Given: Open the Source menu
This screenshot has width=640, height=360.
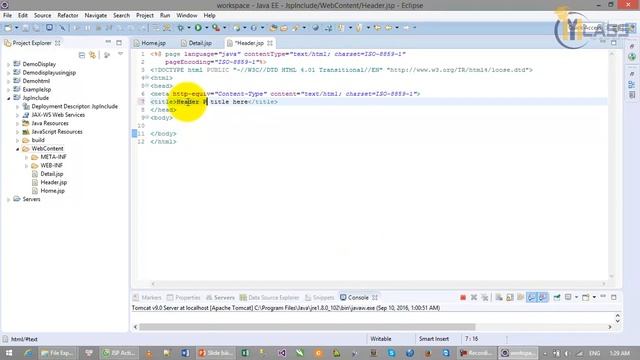Looking at the screenshot, I should coord(42,15).
